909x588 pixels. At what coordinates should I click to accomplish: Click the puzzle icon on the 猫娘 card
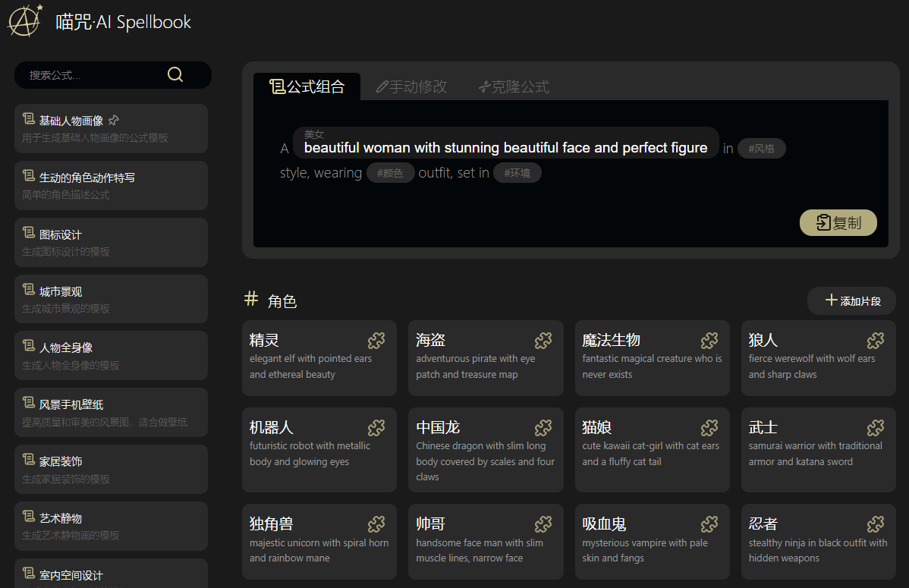point(709,428)
